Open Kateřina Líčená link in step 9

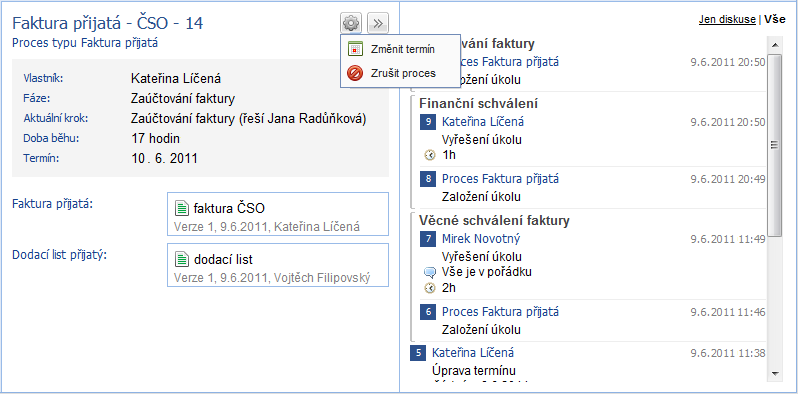pos(482,122)
